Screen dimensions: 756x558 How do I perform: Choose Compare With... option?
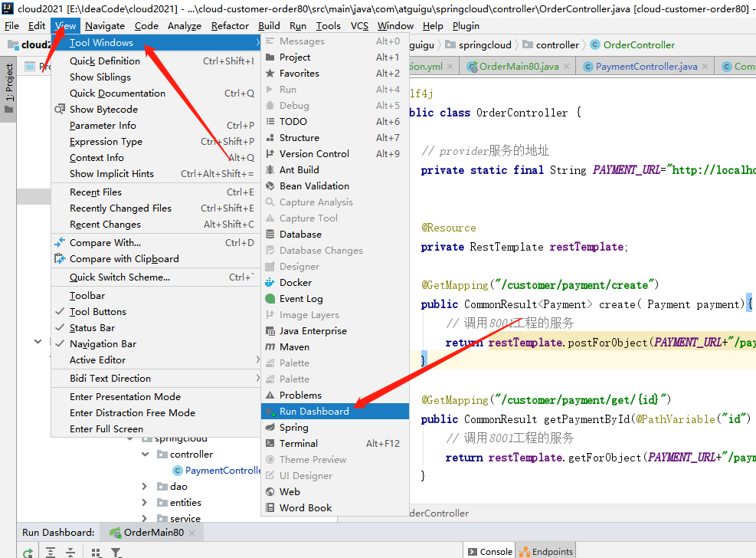click(x=155, y=242)
